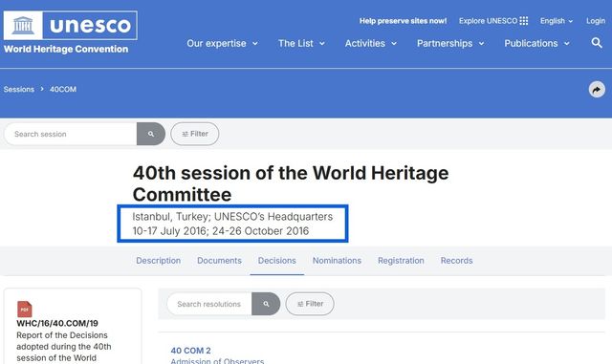Focus the Search resolutions input field

209,304
